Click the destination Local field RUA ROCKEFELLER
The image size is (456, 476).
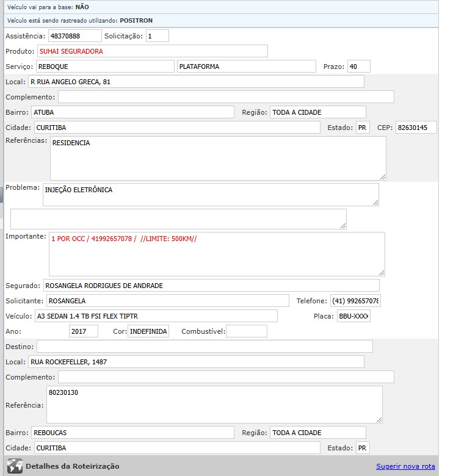tap(196, 361)
